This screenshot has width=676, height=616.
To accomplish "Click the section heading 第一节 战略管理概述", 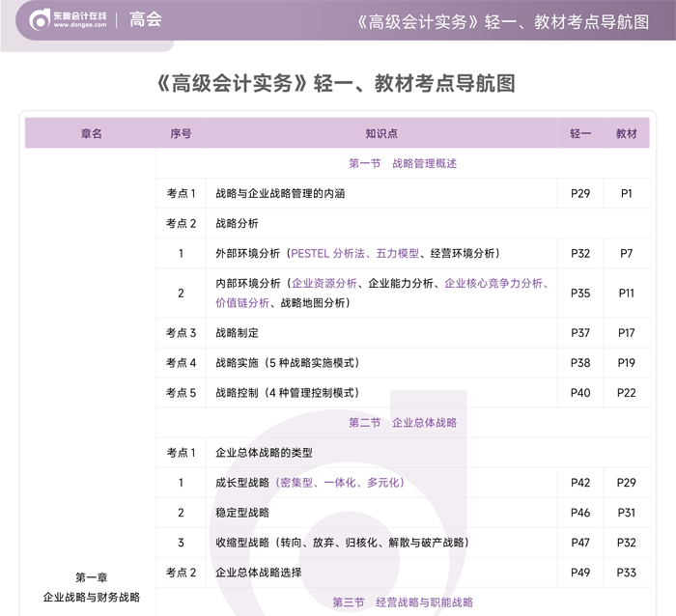I will coord(403,163).
